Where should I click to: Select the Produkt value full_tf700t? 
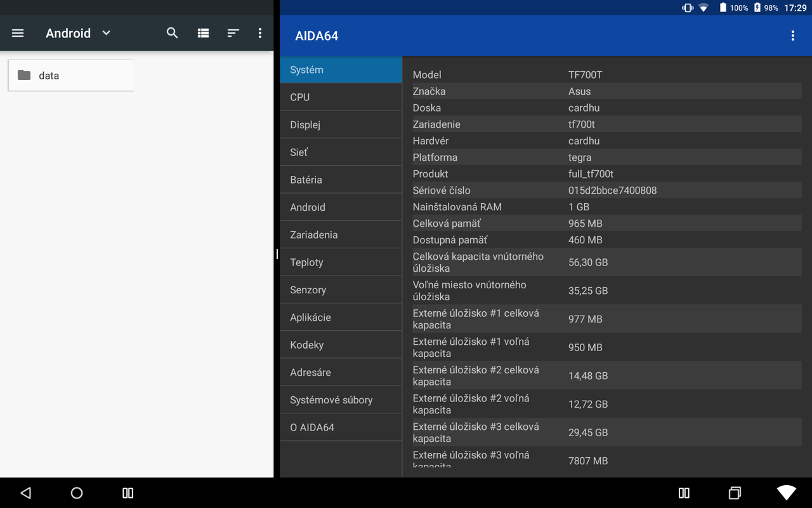(x=591, y=174)
